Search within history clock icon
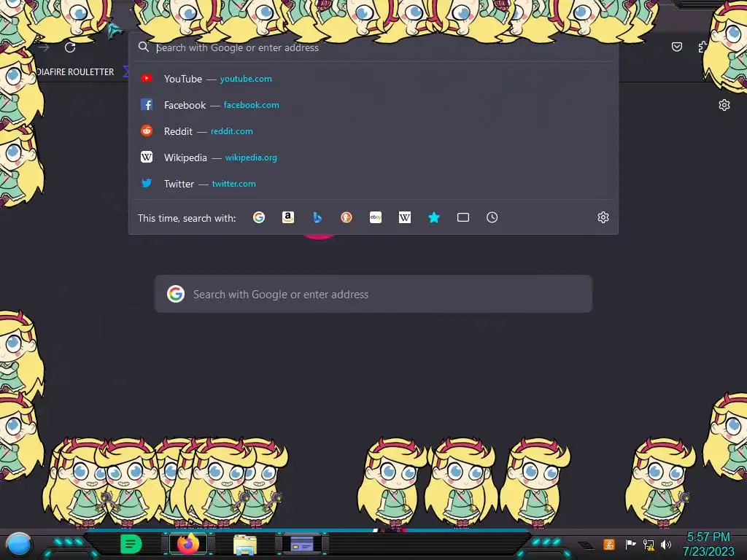Screen dimensions: 747x560 492,217
